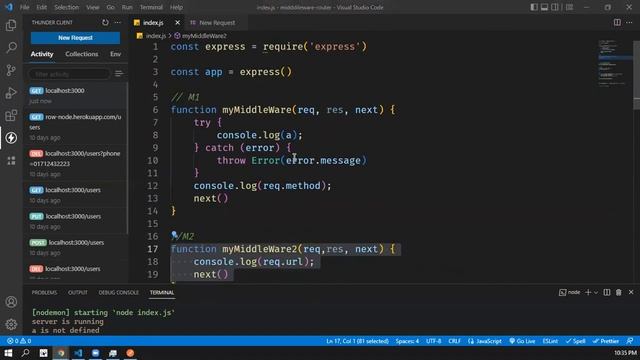Open the DEBUG CONSOLE panel tab
Image resolution: width=640 pixels, height=360 pixels.
(118, 292)
